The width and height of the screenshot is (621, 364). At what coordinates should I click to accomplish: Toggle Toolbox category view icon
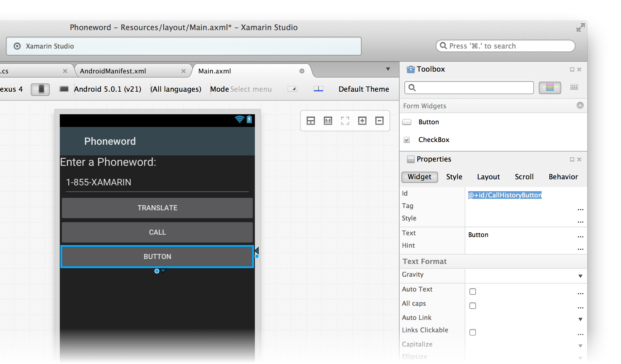(550, 88)
